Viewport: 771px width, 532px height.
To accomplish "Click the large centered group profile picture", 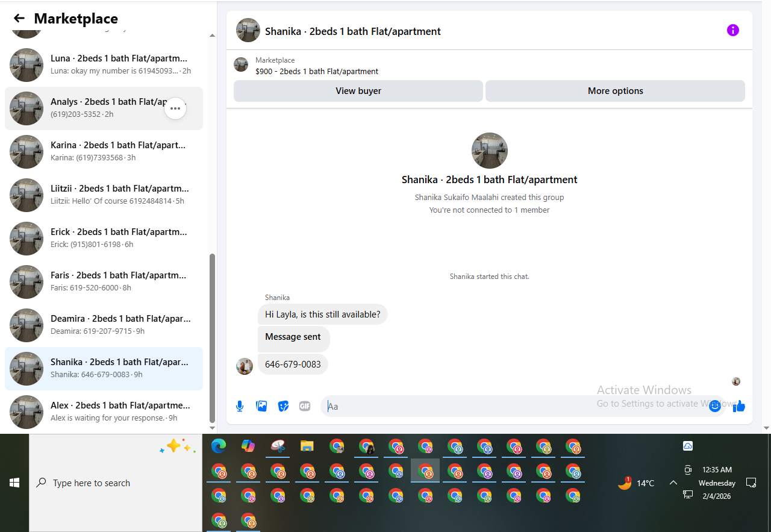I will point(490,151).
